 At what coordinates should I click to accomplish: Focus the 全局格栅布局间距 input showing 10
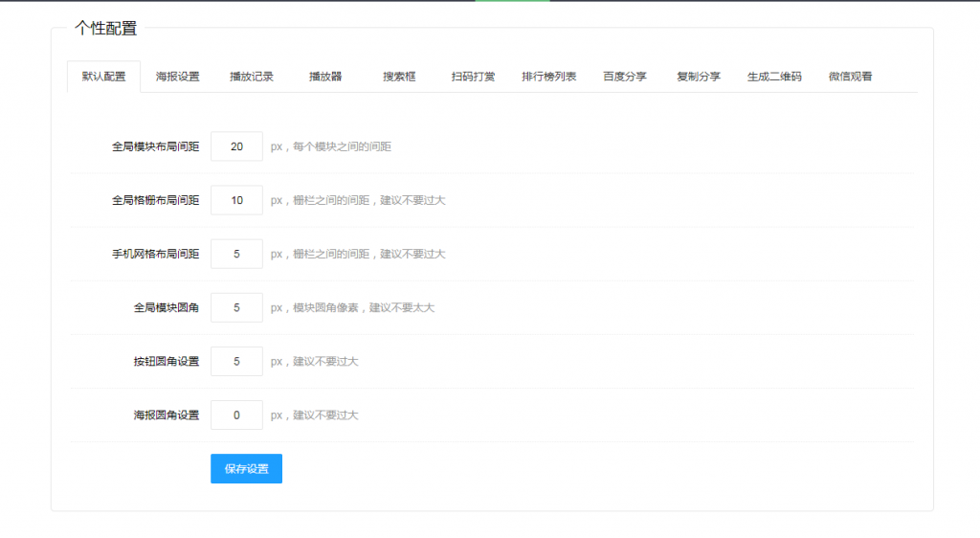click(236, 200)
